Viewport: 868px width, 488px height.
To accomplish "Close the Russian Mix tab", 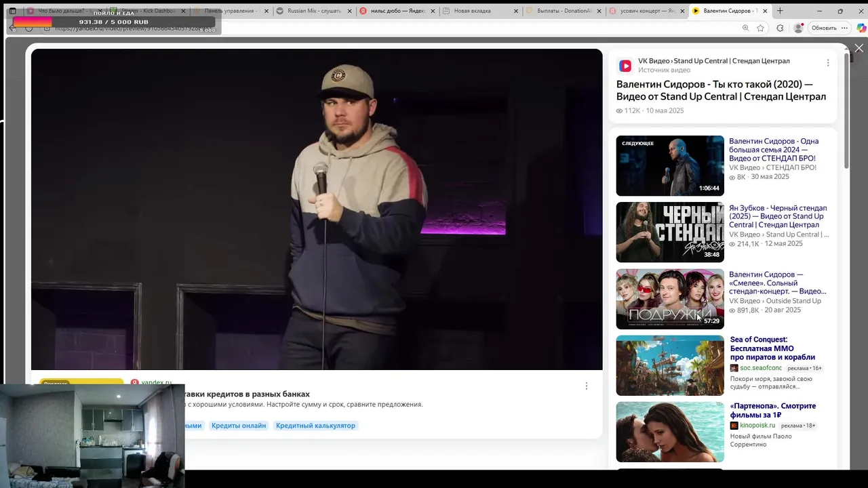I will [349, 11].
